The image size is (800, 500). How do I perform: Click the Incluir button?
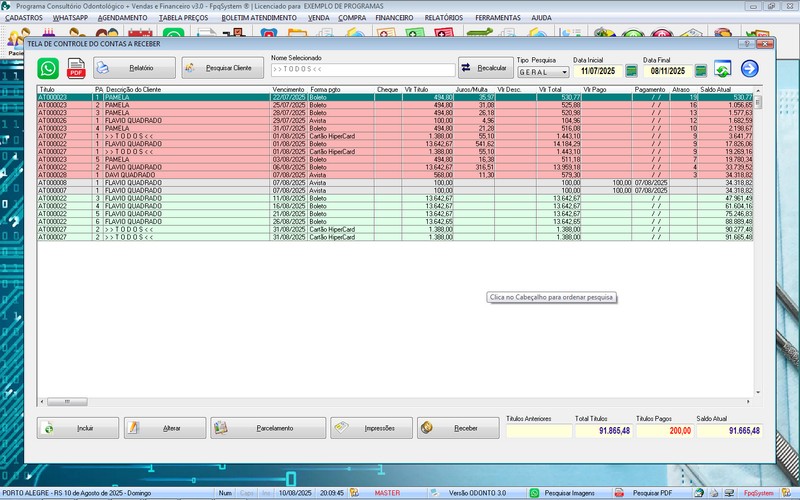tap(78, 428)
